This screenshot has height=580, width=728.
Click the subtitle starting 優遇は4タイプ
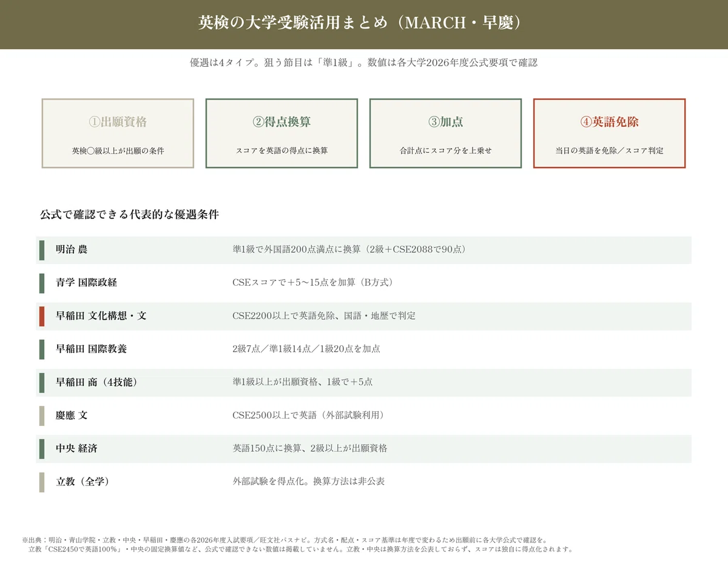click(x=363, y=62)
